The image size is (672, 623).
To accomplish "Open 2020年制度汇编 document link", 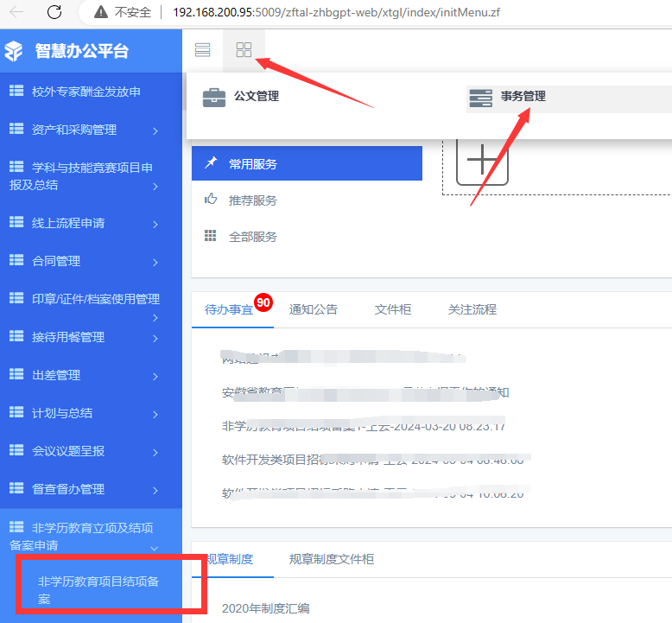I will tap(265, 608).
